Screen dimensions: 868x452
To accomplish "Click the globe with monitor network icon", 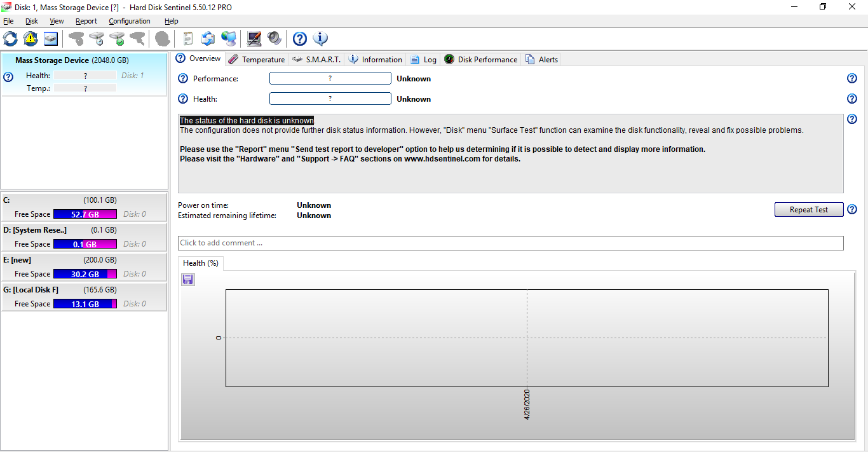I will (x=229, y=39).
